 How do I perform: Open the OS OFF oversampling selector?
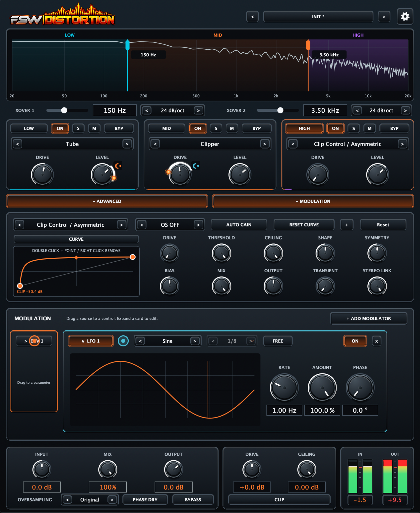click(x=170, y=225)
